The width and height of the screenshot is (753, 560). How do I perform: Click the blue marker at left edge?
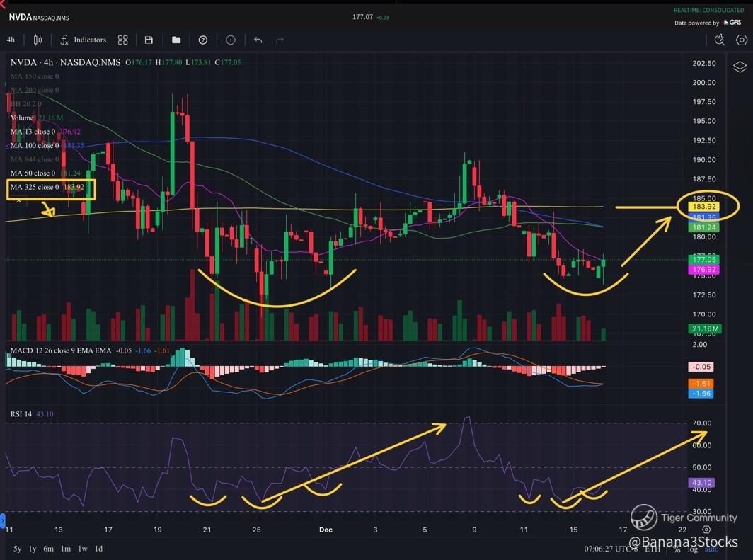pos(2,519)
